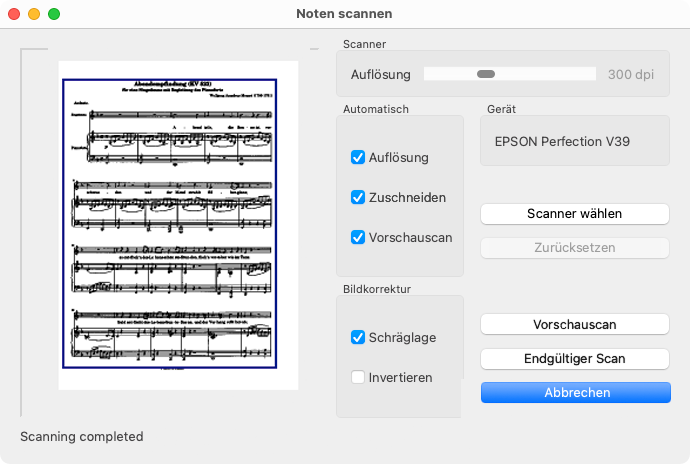Disable the automatic Auflösung checkbox
The height and width of the screenshot is (464, 690).
(x=358, y=158)
